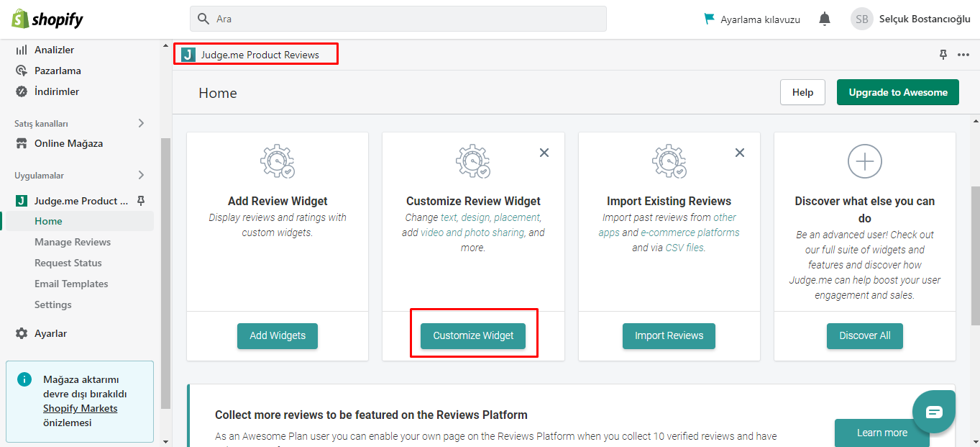Click the Import Existing Reviews gear icon
Screen dimensions: 980x447
point(669,161)
